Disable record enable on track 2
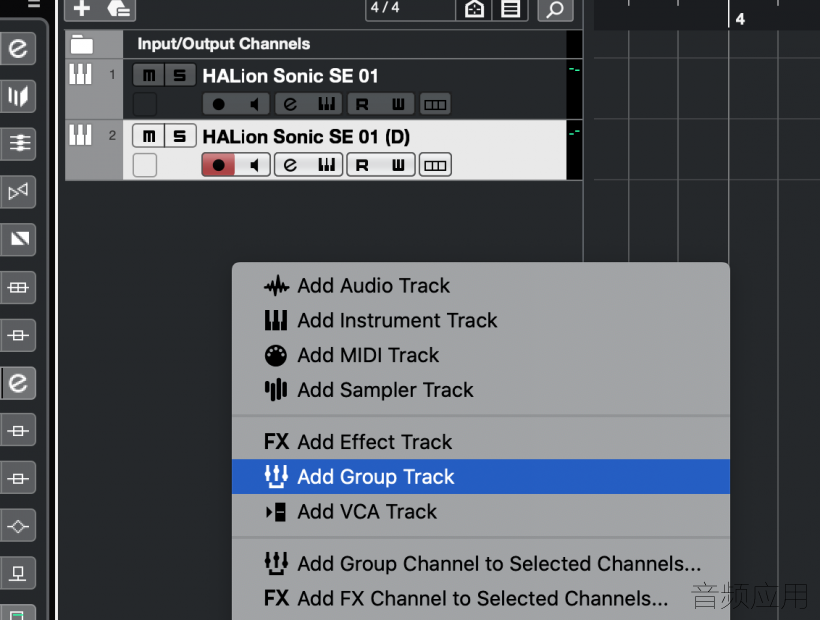The image size is (820, 620). point(219,165)
